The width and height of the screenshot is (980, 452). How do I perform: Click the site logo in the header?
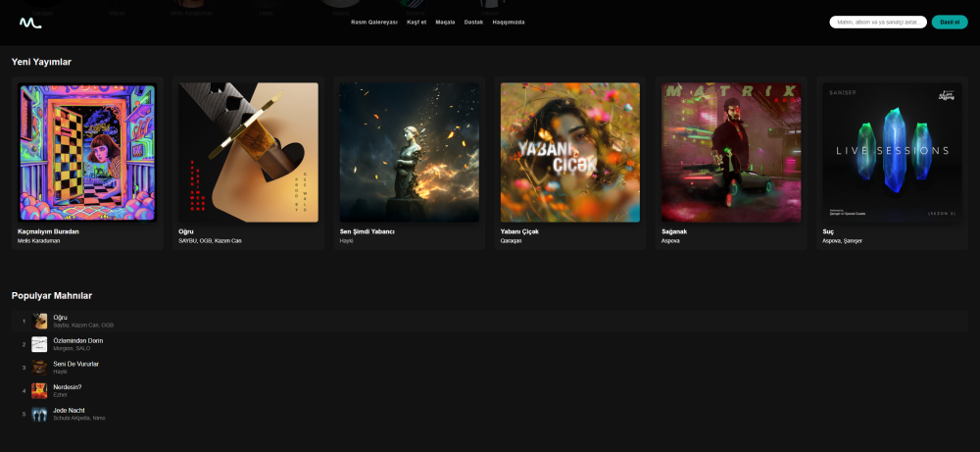tap(30, 24)
